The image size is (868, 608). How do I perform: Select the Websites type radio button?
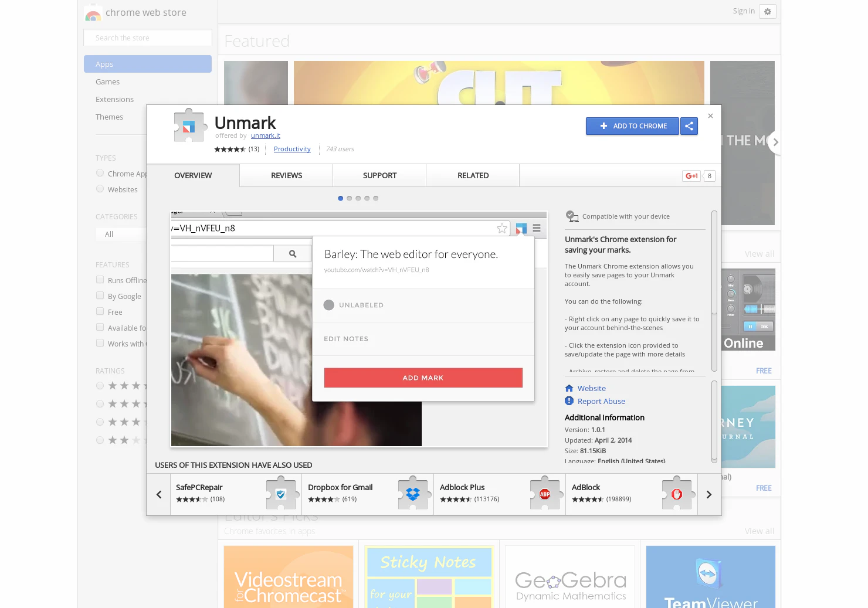coord(100,189)
